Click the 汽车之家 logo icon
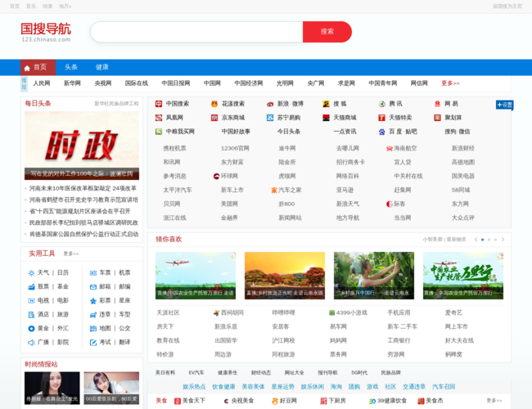 tap(274, 191)
